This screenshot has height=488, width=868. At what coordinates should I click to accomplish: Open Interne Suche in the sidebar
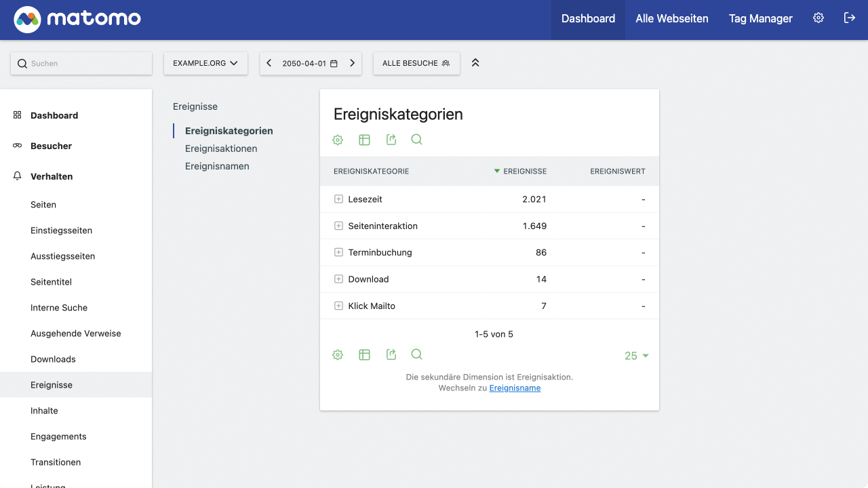coord(59,308)
